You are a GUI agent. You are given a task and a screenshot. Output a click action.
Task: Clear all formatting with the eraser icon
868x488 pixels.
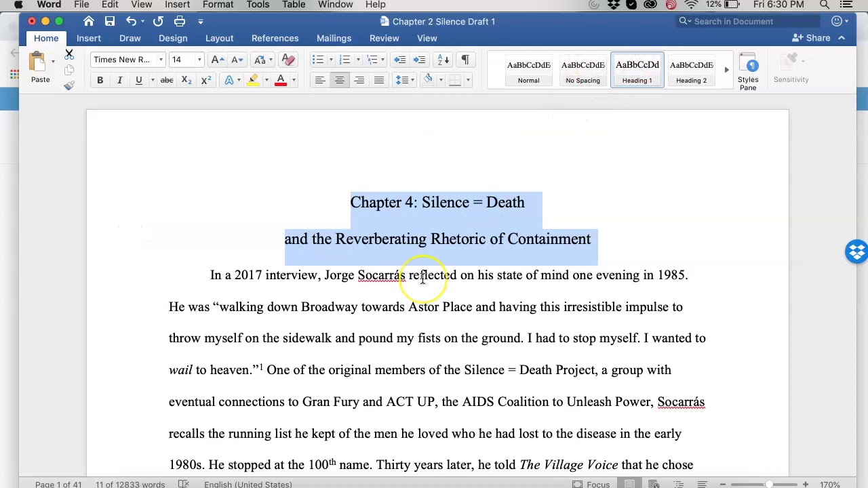(288, 60)
